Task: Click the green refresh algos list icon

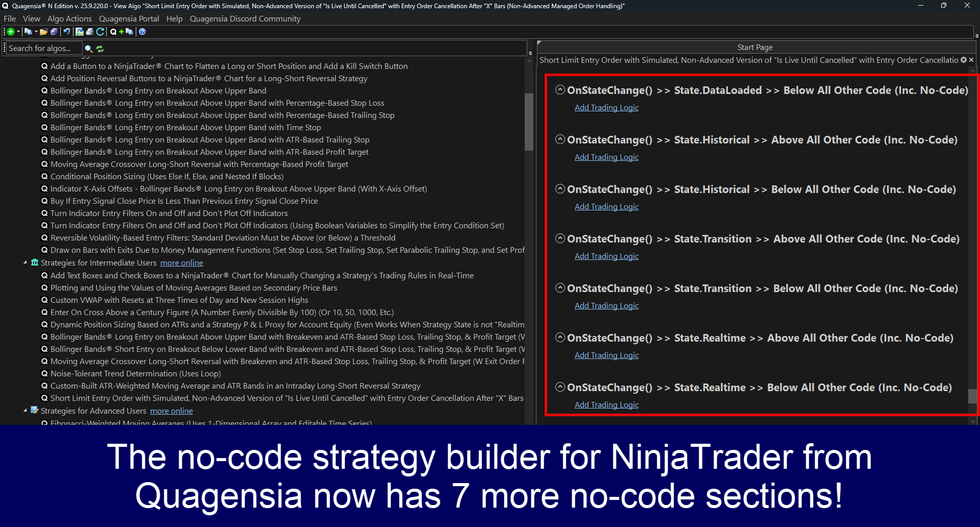Action: 100,49
